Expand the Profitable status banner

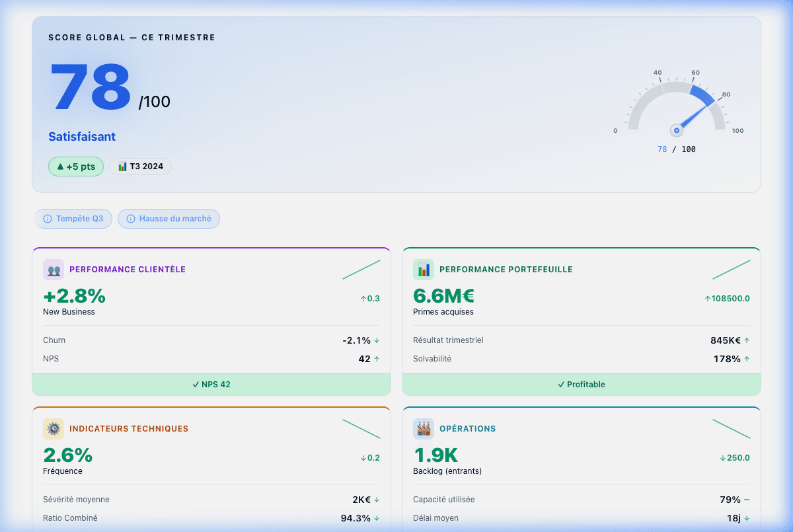[x=582, y=384]
